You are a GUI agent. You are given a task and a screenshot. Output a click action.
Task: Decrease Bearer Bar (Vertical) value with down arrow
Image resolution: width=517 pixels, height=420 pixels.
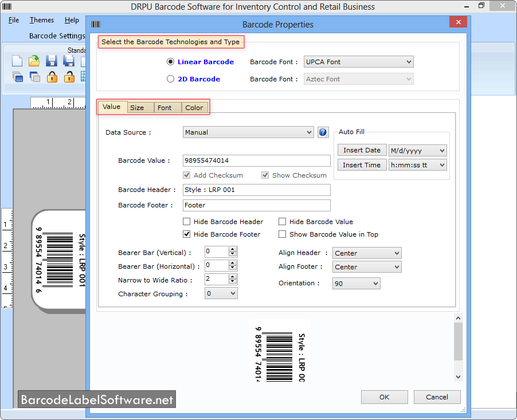point(233,254)
